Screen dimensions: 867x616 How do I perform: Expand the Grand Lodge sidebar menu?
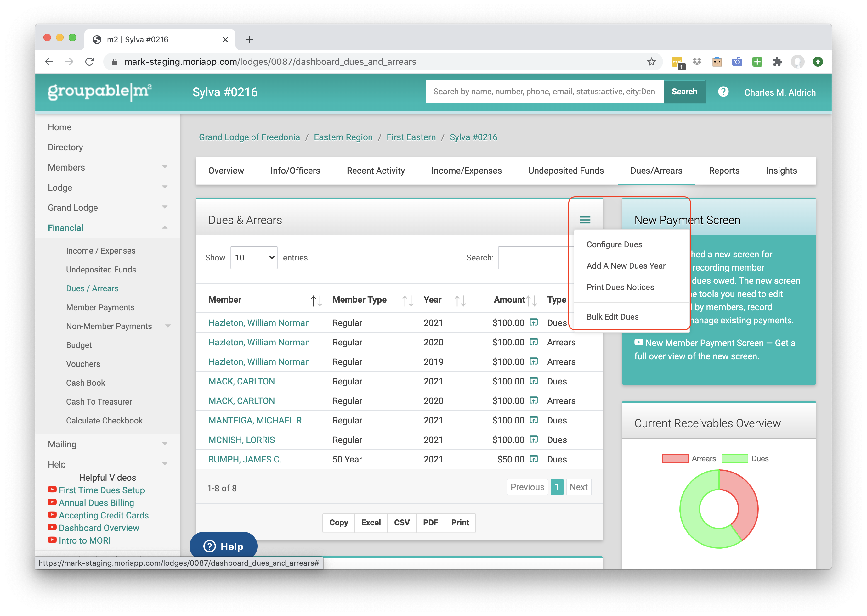(x=164, y=207)
